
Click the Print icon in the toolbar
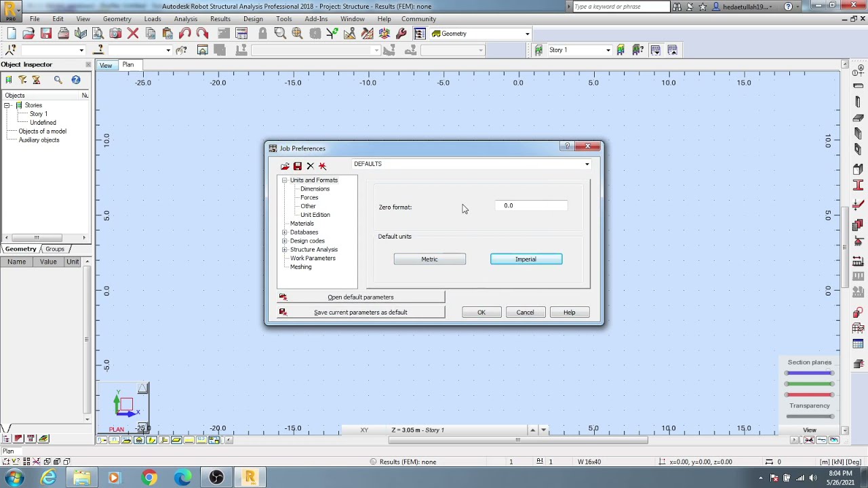click(63, 33)
